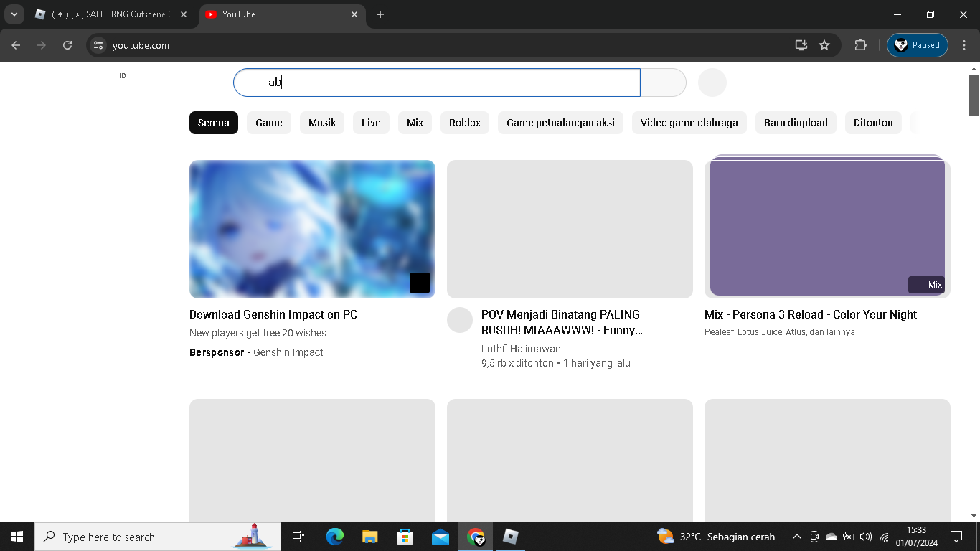Screen dimensions: 980x551
Task: Open the Chrome extensions puzzle icon
Action: point(860,45)
